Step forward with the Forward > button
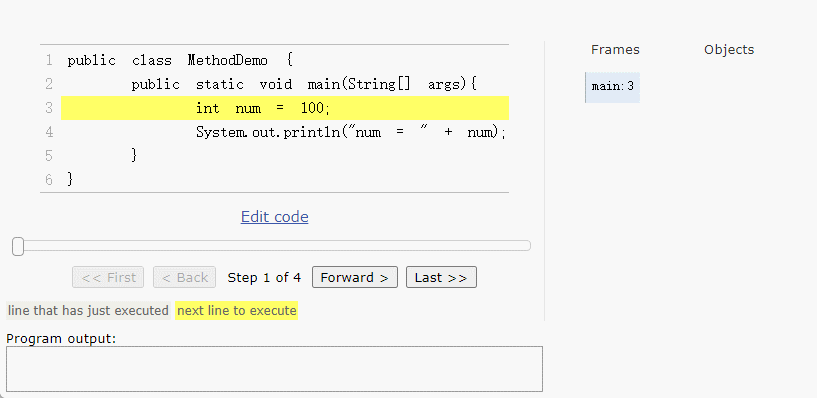The image size is (817, 398). (x=355, y=277)
